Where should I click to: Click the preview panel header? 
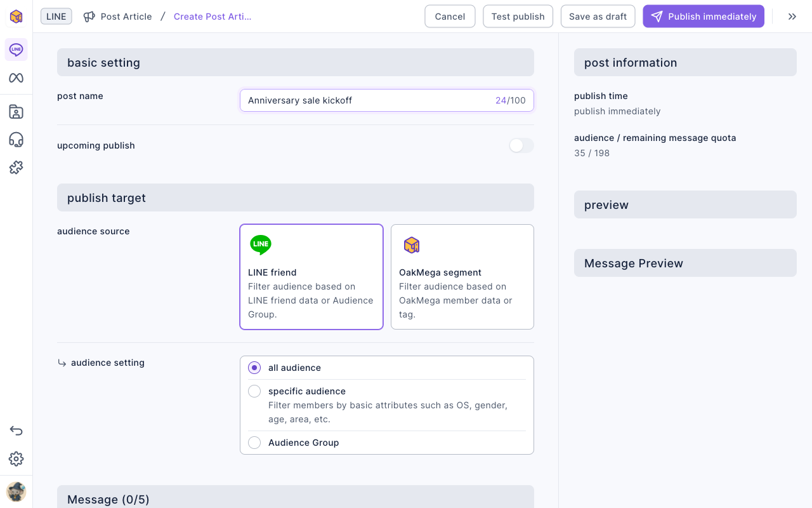point(685,204)
